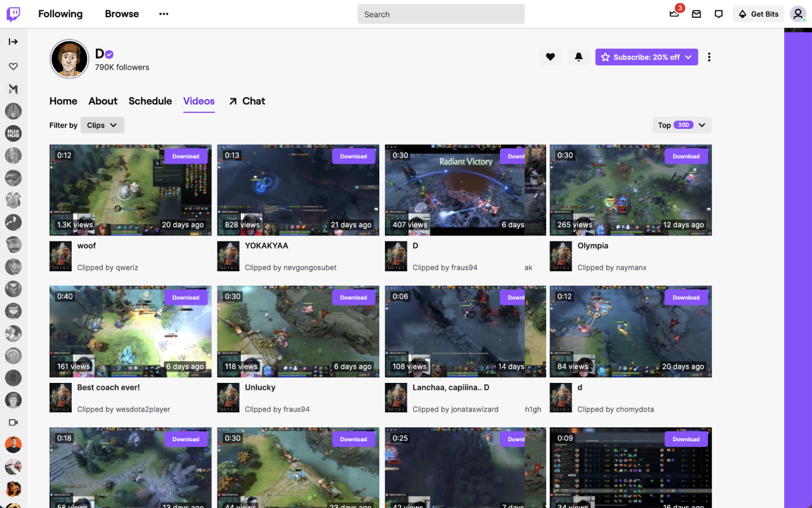Viewport: 812px width, 508px height.
Task: Open the notifications speech bubble
Action: [x=718, y=13]
